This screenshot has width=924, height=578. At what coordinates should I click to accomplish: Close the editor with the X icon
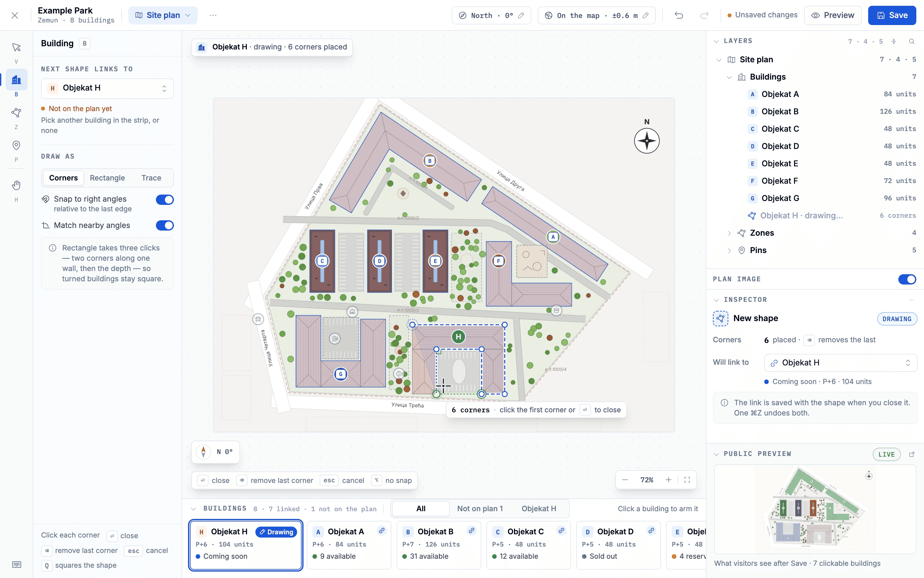point(15,15)
